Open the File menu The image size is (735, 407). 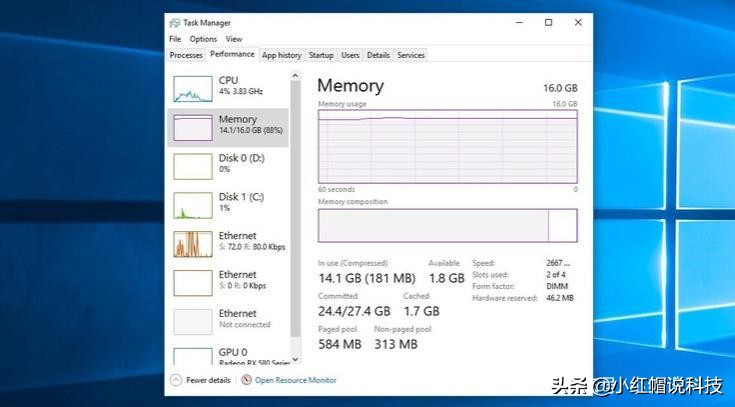[x=175, y=39]
